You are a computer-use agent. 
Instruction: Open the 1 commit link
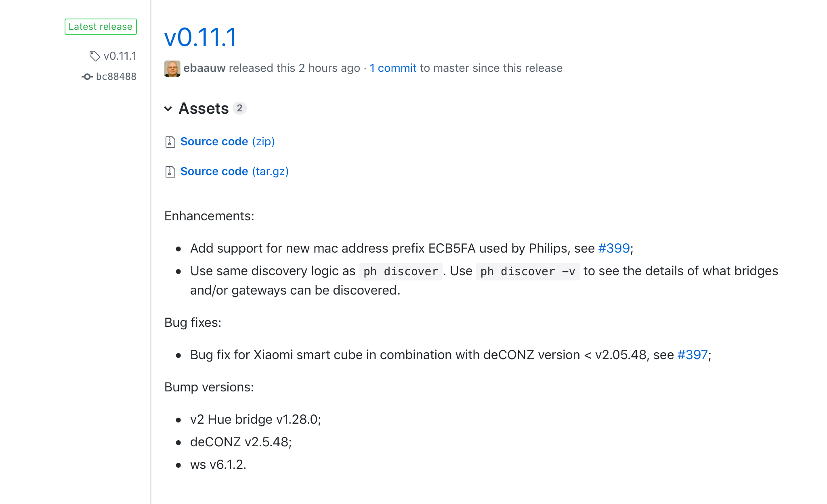coord(393,68)
